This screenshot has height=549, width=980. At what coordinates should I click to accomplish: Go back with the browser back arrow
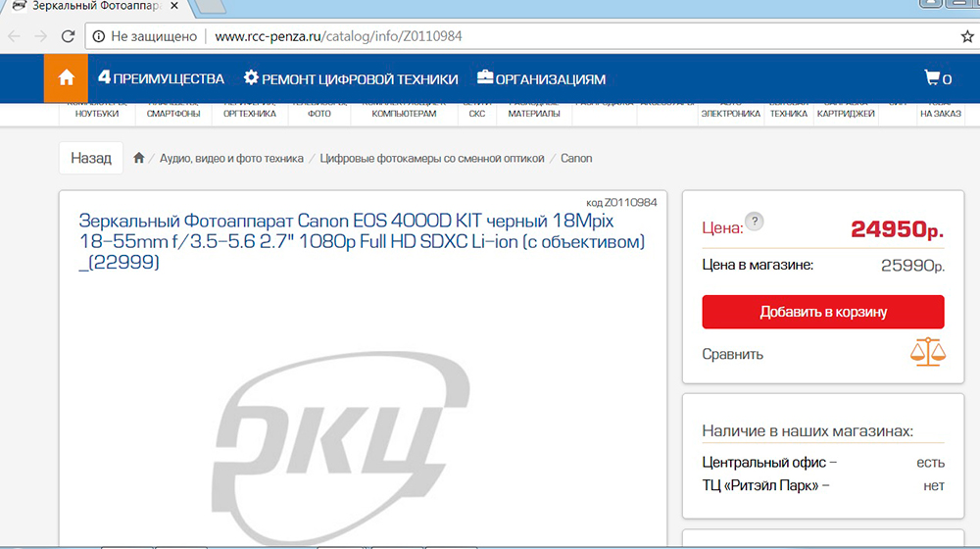(14, 36)
